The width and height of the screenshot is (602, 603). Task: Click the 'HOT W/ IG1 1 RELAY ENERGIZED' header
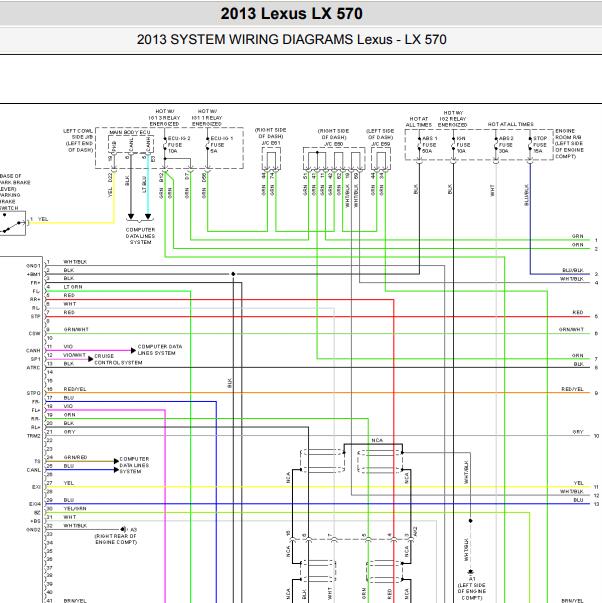click(207, 117)
